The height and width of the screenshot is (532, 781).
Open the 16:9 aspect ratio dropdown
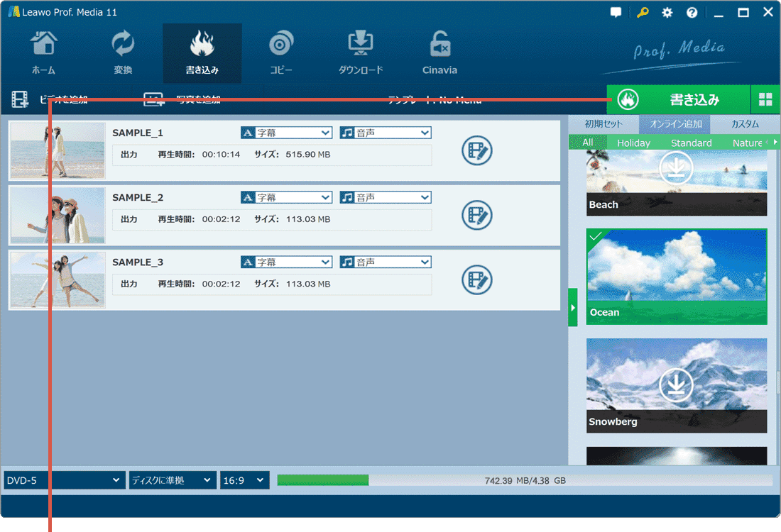244,480
